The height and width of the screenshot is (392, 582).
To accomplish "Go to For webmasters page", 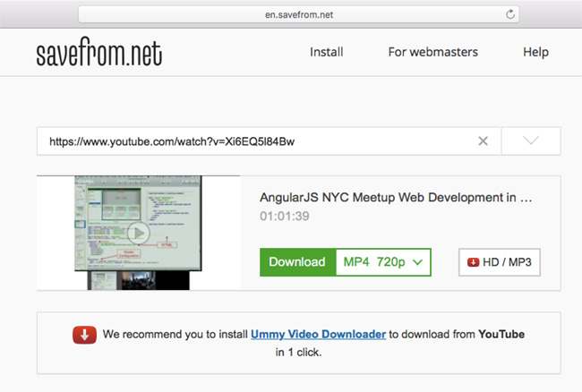I will (x=432, y=52).
